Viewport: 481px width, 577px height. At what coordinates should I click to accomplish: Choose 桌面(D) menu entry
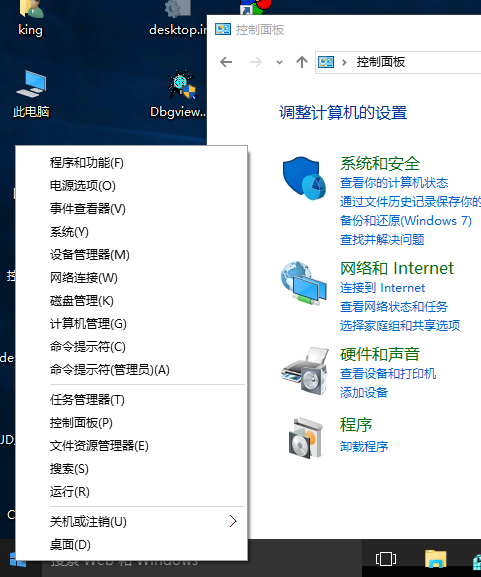(131, 545)
